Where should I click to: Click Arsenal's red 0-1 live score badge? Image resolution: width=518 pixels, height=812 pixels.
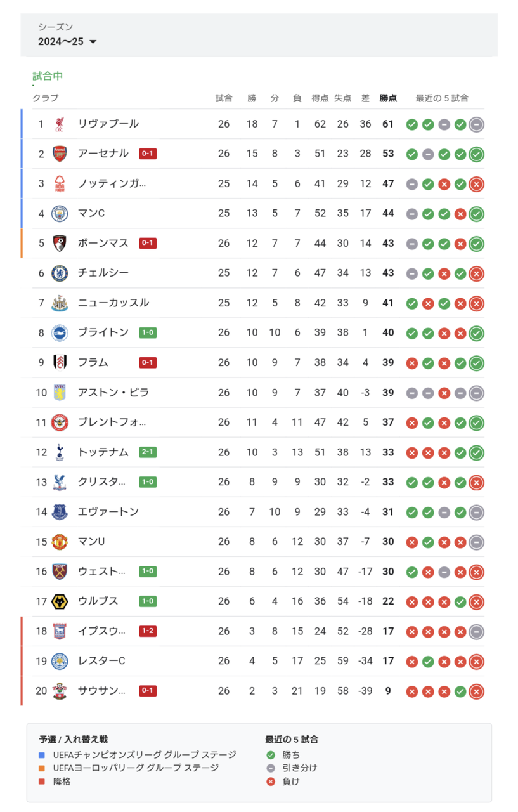(x=148, y=154)
